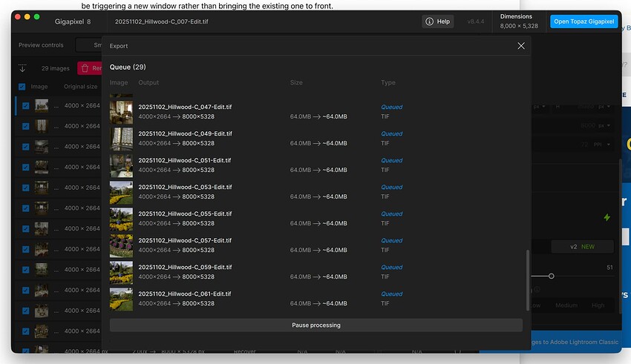Click the Size column header

point(296,82)
